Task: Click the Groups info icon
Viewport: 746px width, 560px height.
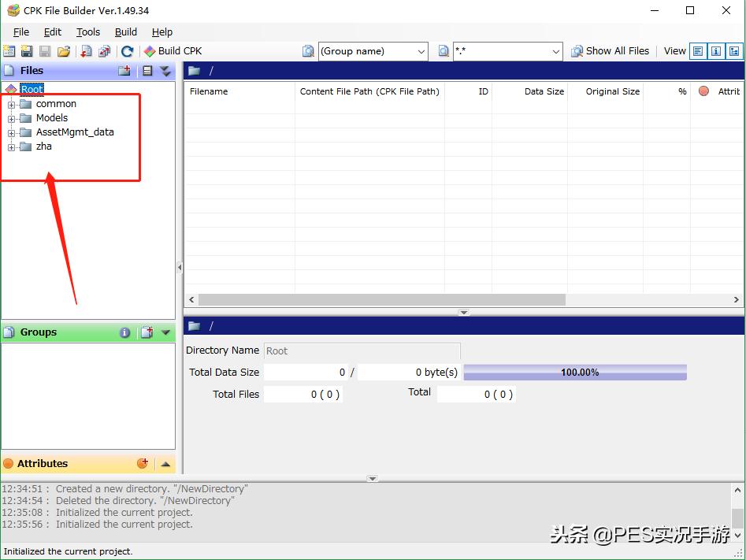Action: (124, 332)
